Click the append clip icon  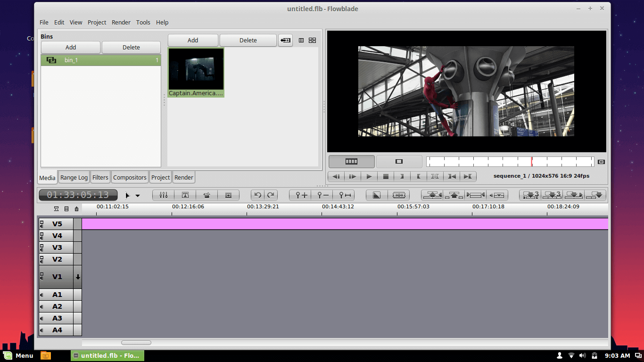[595, 195]
